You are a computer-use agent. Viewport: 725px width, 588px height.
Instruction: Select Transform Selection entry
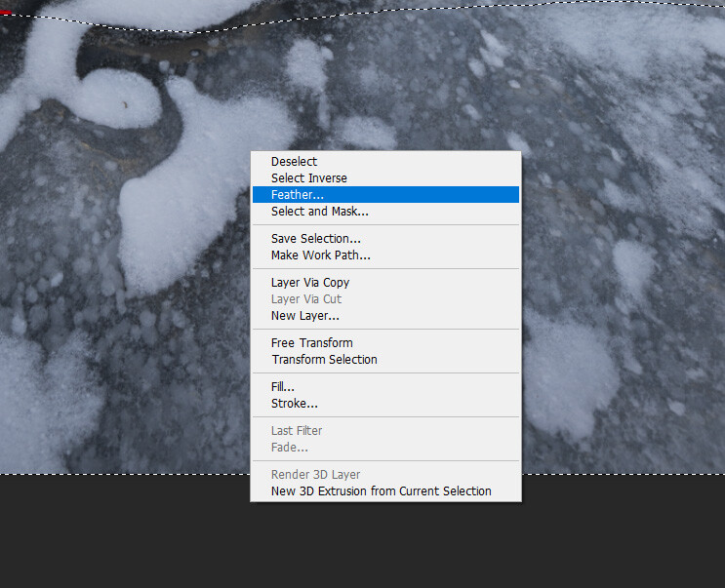(x=385, y=360)
